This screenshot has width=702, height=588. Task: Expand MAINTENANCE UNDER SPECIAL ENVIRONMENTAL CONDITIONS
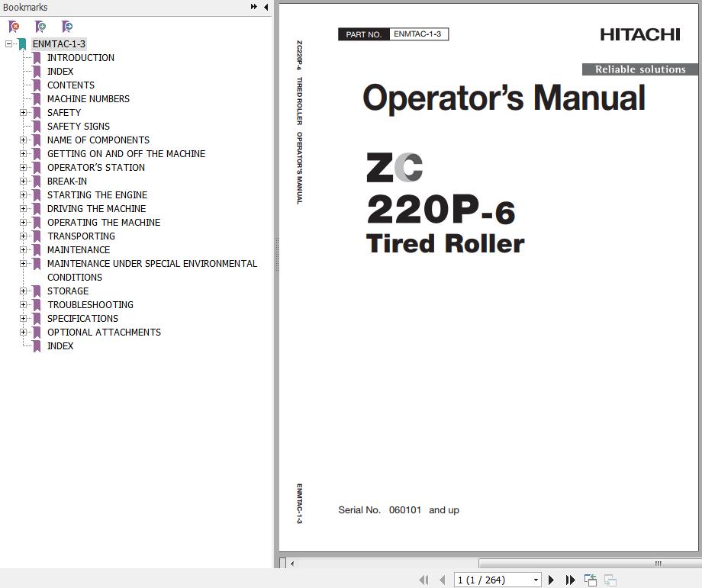[24, 264]
